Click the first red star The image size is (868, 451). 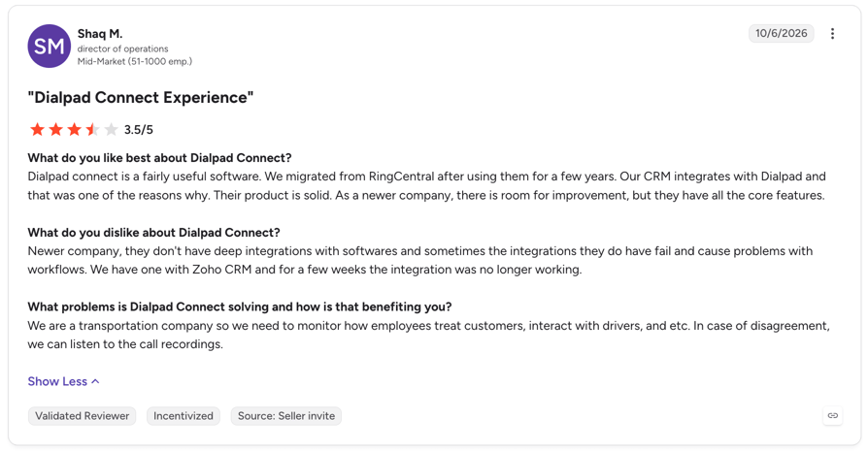pyautogui.click(x=38, y=130)
